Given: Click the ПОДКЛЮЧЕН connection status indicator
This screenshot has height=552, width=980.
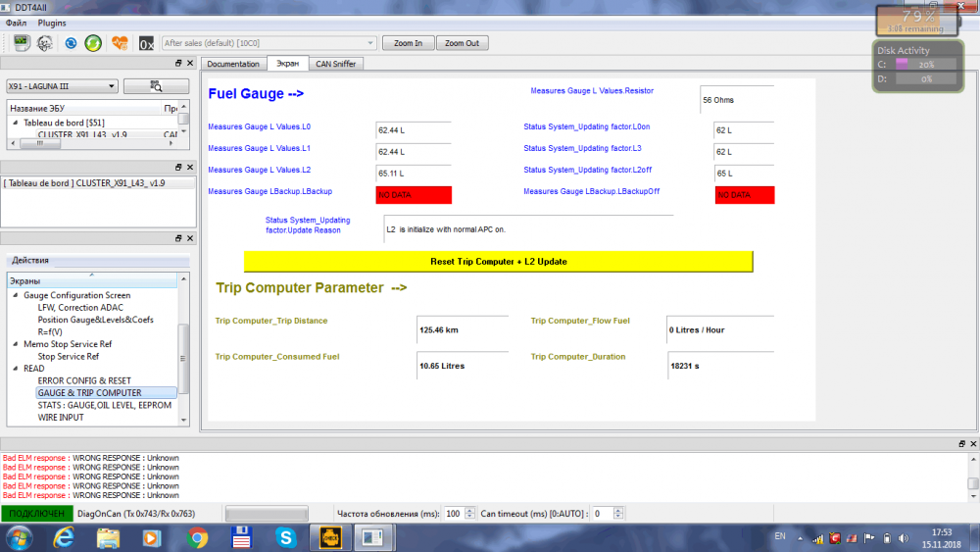Looking at the screenshot, I should [x=37, y=513].
